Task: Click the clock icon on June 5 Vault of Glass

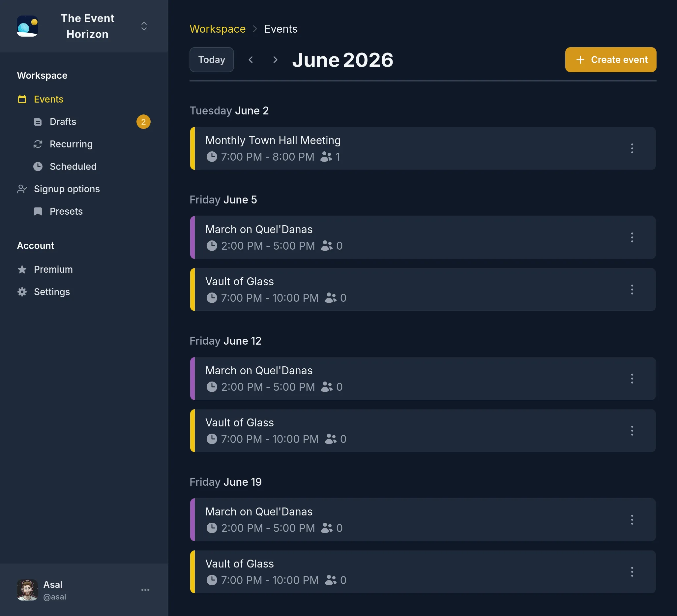Action: (212, 298)
